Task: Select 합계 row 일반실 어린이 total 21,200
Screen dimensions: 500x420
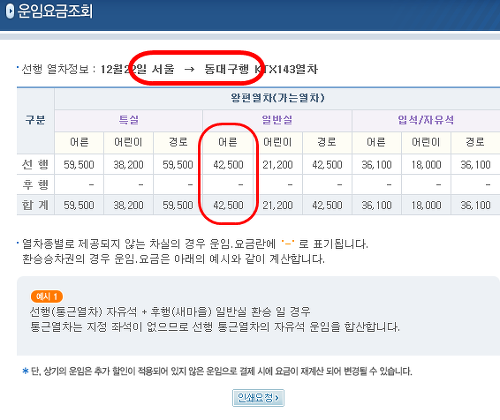Action: 277,205
